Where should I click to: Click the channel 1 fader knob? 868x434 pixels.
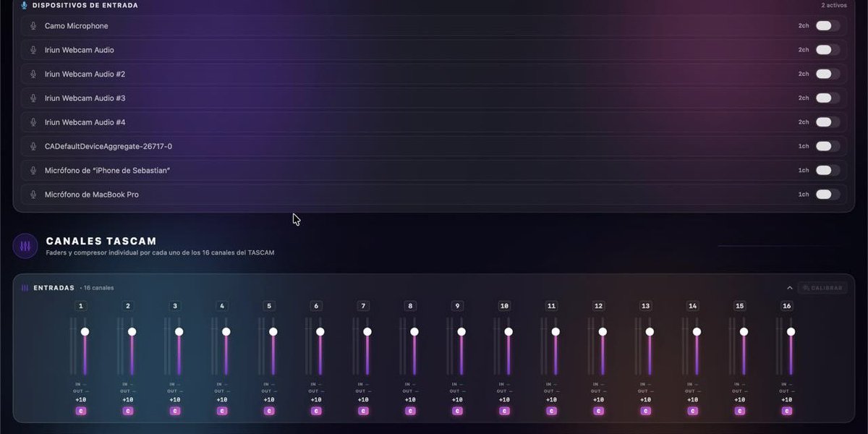[85, 331]
